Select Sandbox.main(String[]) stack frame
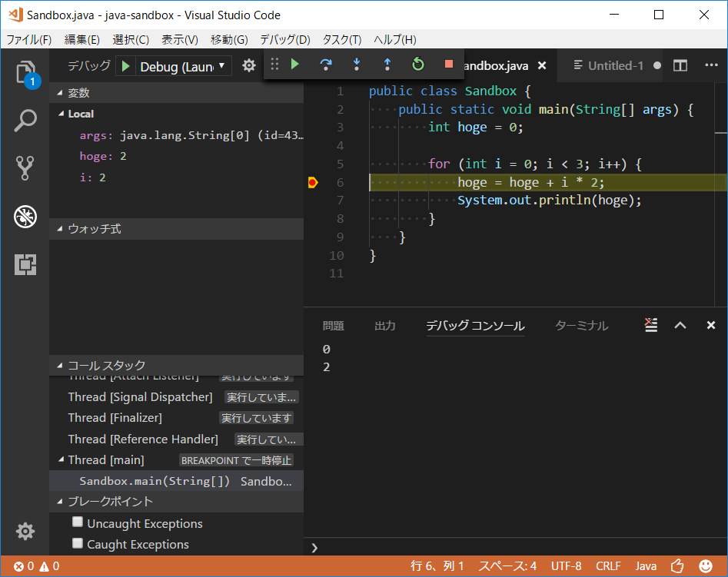Viewport: 728px width, 577px height. [177, 481]
